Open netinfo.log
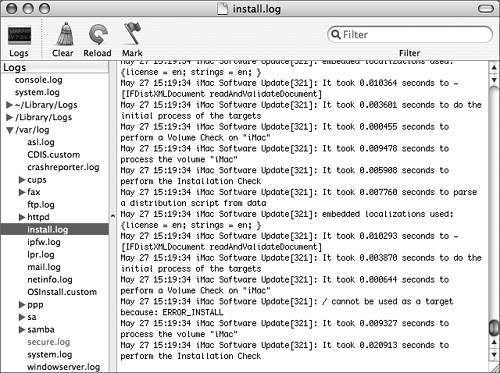 (x=50, y=280)
